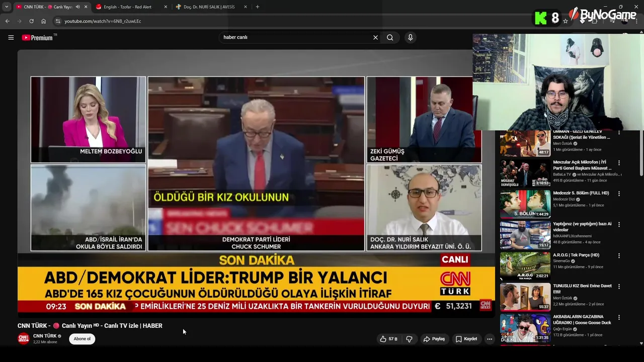Screen dimensions: 644x362
Task: Visit the Çağrı Ergün channel name
Action: click(x=563, y=329)
